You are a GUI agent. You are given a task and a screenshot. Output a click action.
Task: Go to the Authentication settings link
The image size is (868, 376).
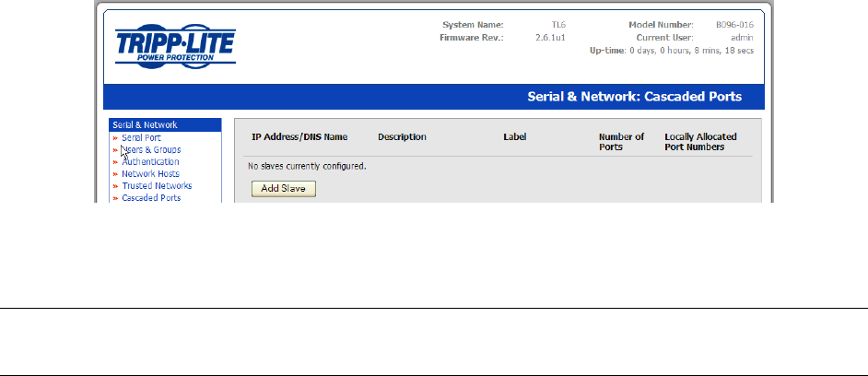(x=150, y=162)
